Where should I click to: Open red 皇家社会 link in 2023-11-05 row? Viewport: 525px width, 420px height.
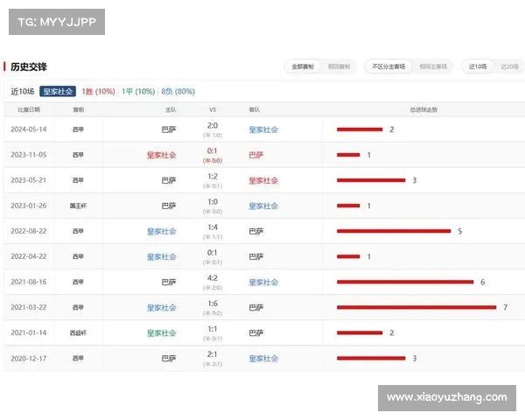click(x=161, y=155)
